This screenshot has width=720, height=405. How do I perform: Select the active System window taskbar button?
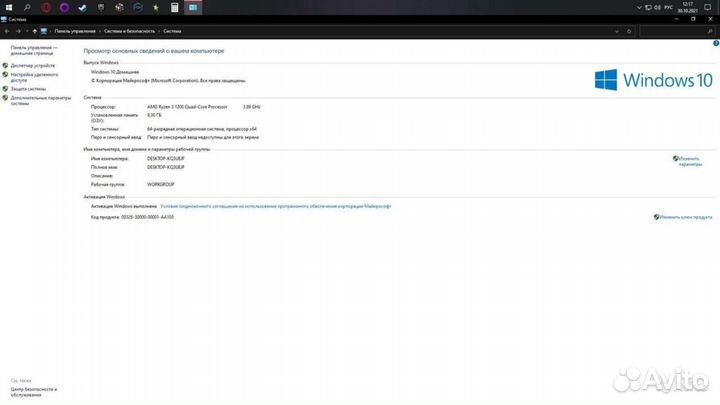click(193, 7)
